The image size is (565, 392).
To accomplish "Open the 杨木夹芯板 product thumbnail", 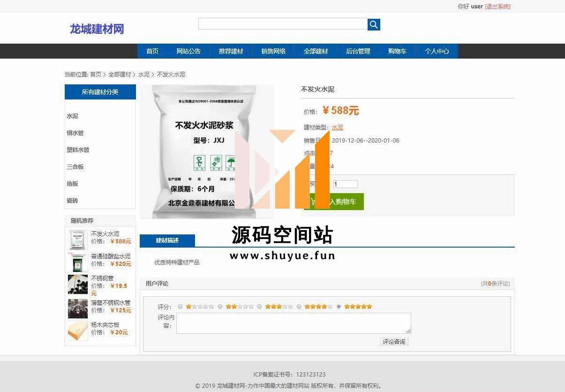I will coord(77,331).
